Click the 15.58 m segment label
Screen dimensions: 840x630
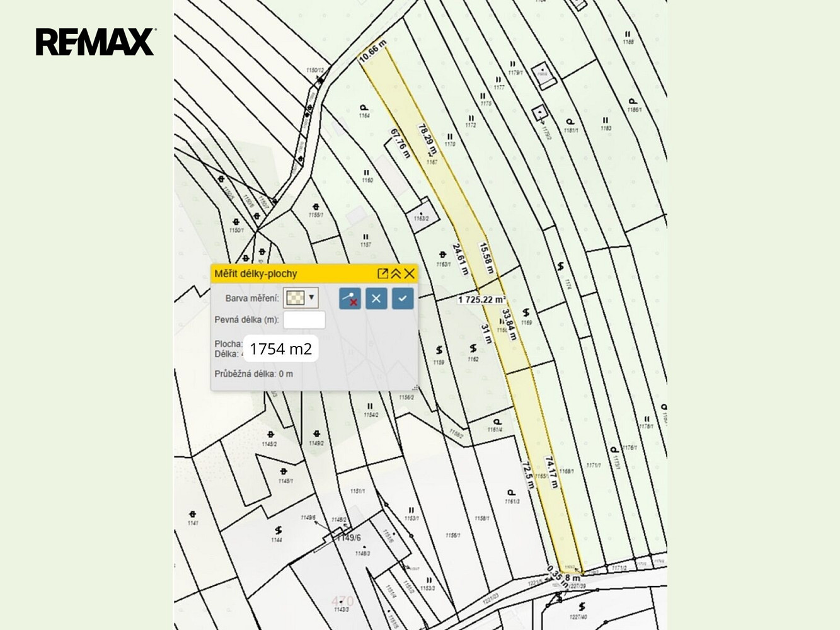pyautogui.click(x=486, y=258)
